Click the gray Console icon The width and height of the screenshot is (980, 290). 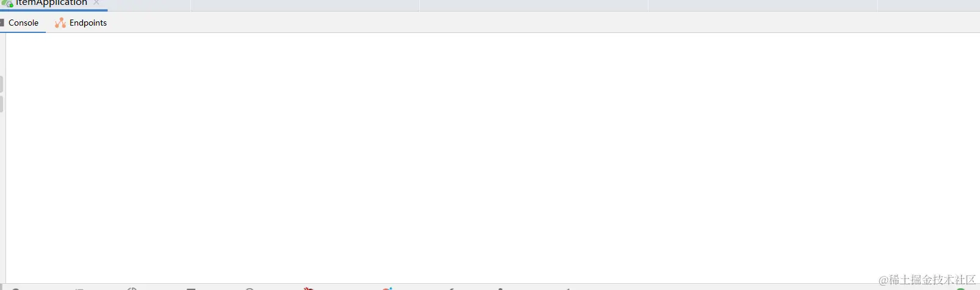click(2, 23)
